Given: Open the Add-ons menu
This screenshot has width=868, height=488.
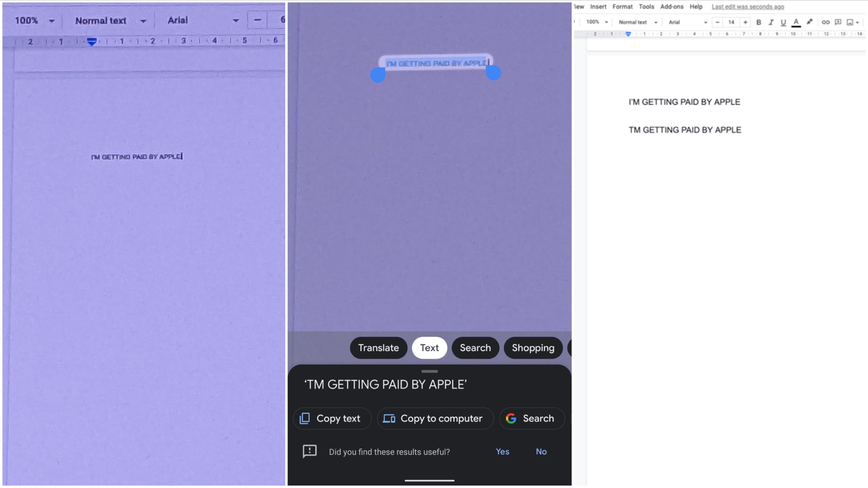Looking at the screenshot, I should [x=672, y=7].
